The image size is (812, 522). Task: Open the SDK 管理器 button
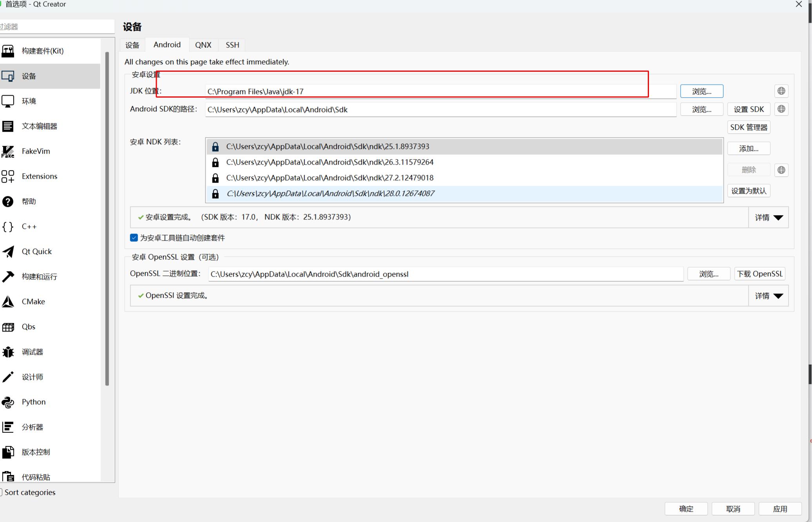[749, 127]
